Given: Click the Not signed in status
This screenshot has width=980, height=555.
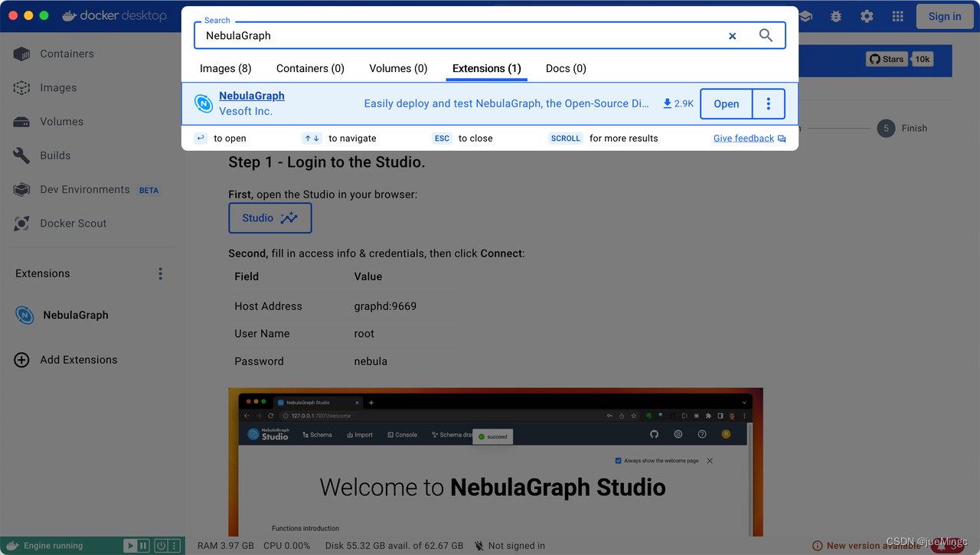Looking at the screenshot, I should 517,546.
